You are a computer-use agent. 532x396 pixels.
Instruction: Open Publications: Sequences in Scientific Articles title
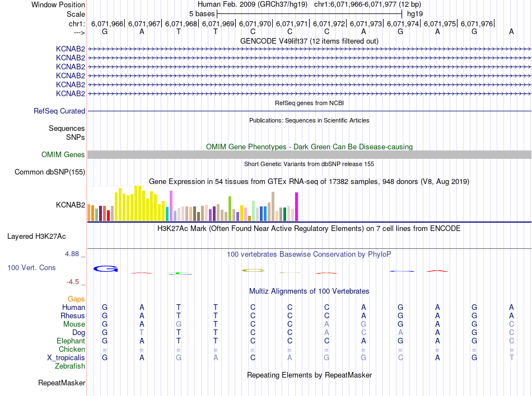[x=310, y=120]
